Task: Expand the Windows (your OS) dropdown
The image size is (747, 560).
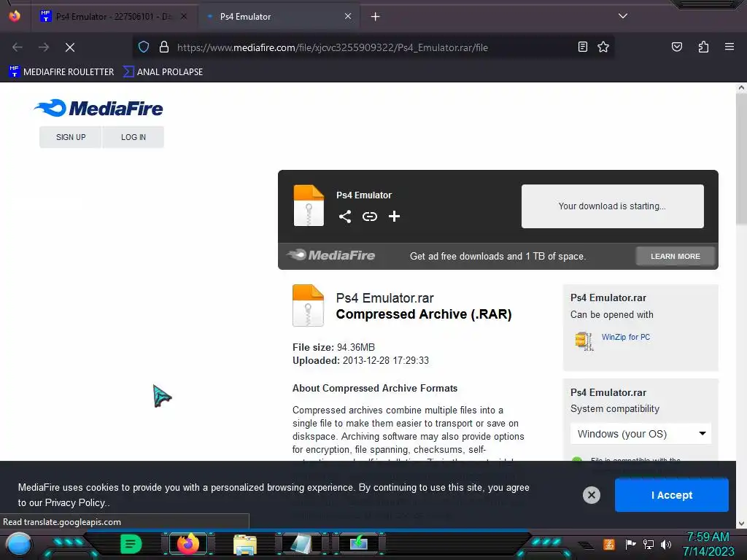Action: (x=640, y=434)
